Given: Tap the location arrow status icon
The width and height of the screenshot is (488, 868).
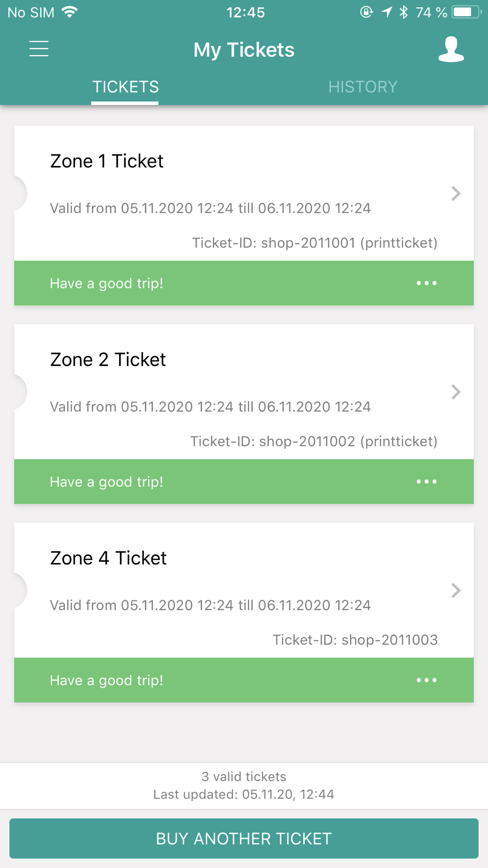Looking at the screenshot, I should point(386,12).
